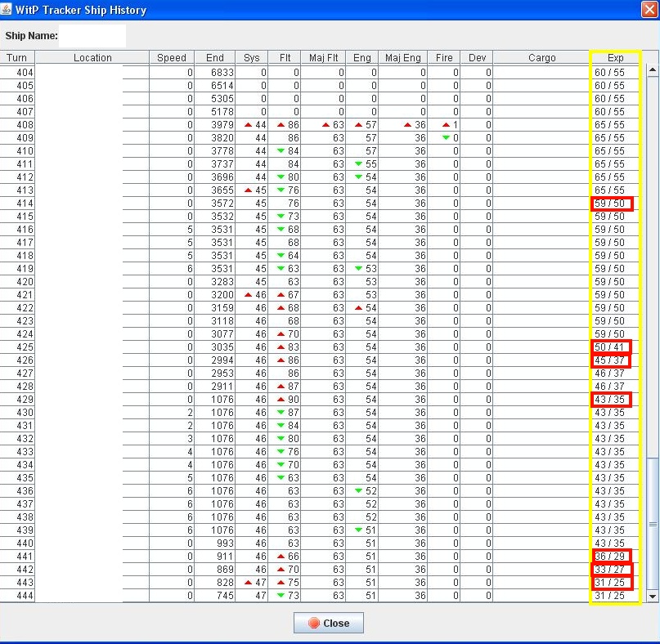
Task: Click the Sys 45 increase cell in turn 413
Action: [251, 190]
